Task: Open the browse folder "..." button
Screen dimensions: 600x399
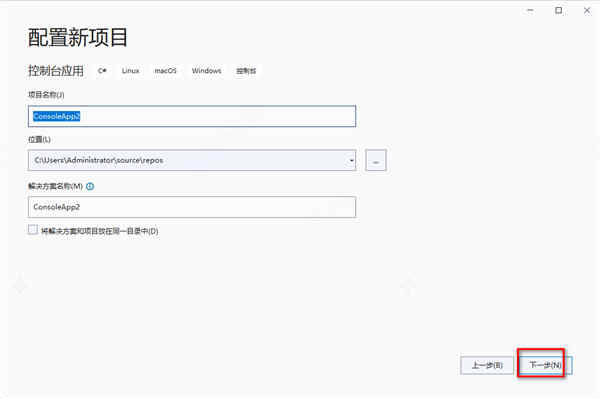Action: (x=376, y=160)
